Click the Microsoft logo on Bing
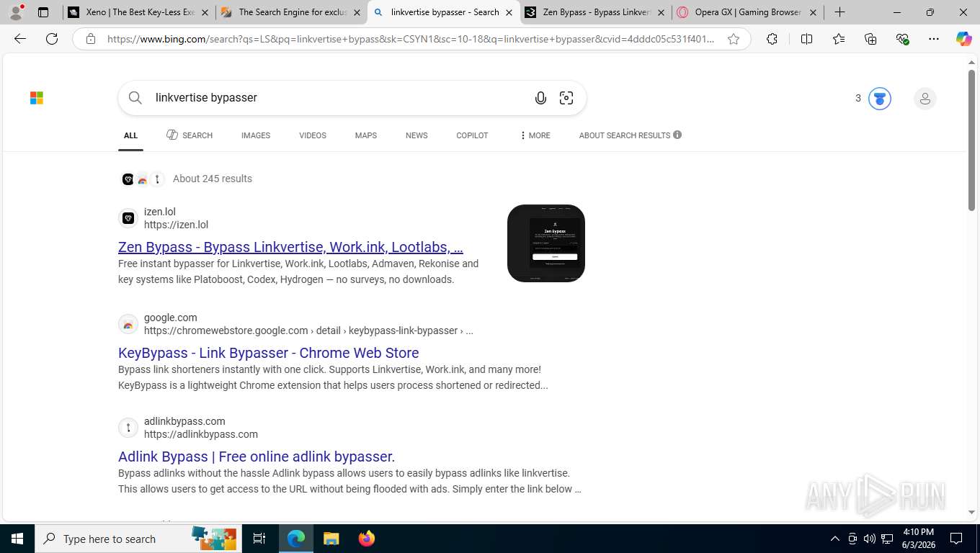 pos(37,98)
